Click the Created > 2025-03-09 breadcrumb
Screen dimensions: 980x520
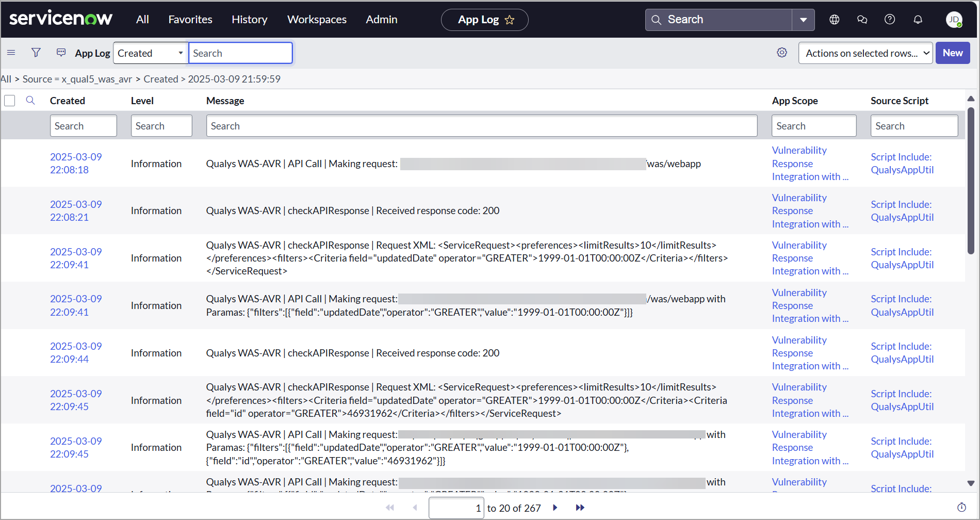tap(212, 79)
